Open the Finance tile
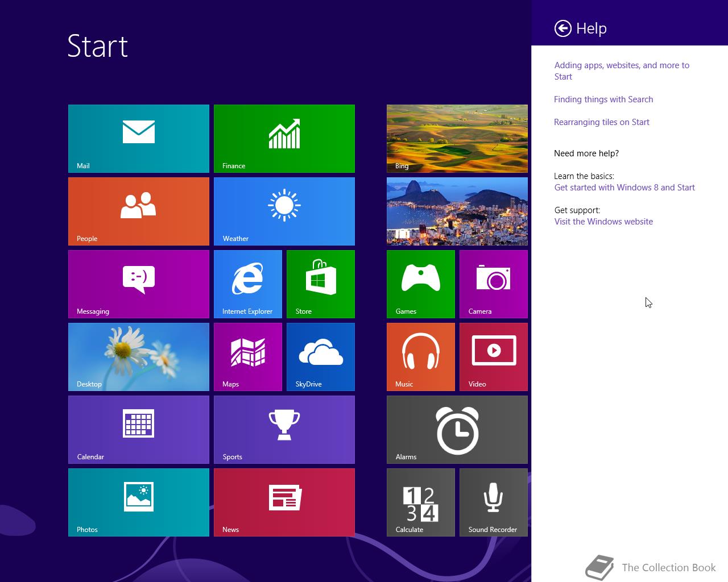Viewport: 728px width, 582px height. pyautogui.click(x=284, y=139)
